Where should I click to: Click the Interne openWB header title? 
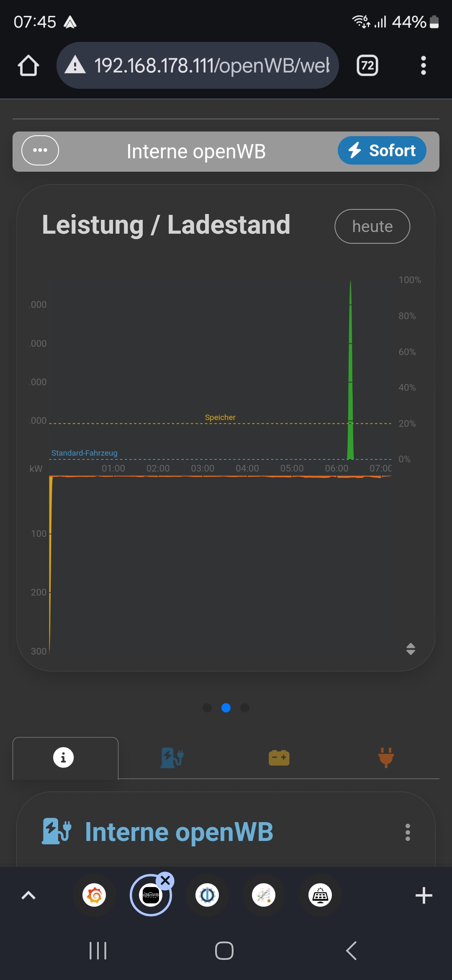pyautogui.click(x=196, y=151)
